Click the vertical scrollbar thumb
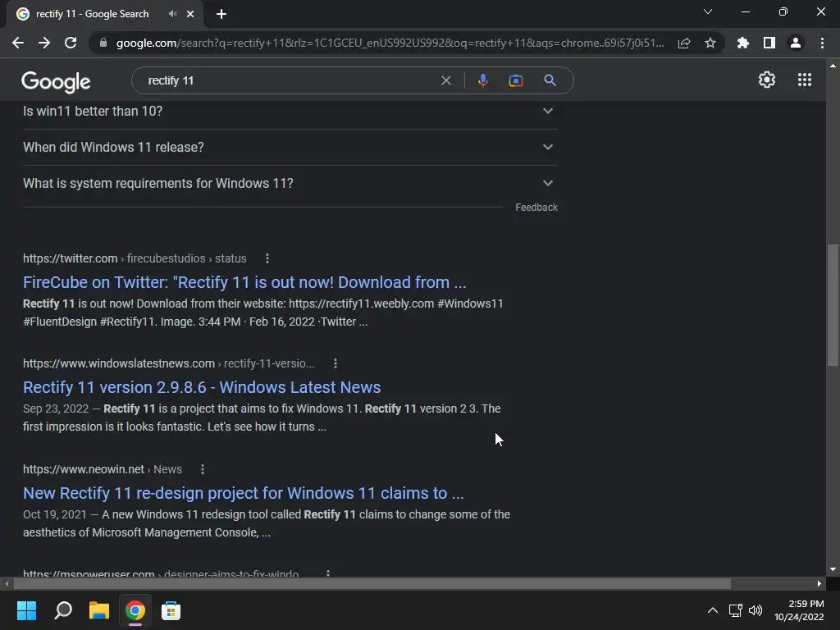Image resolution: width=840 pixels, height=630 pixels. 833,305
